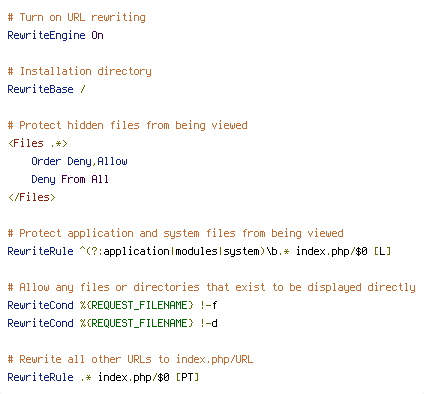Screen dimensions: 424x394
Task: Click the [PT] flag on last rule
Action: point(187,377)
